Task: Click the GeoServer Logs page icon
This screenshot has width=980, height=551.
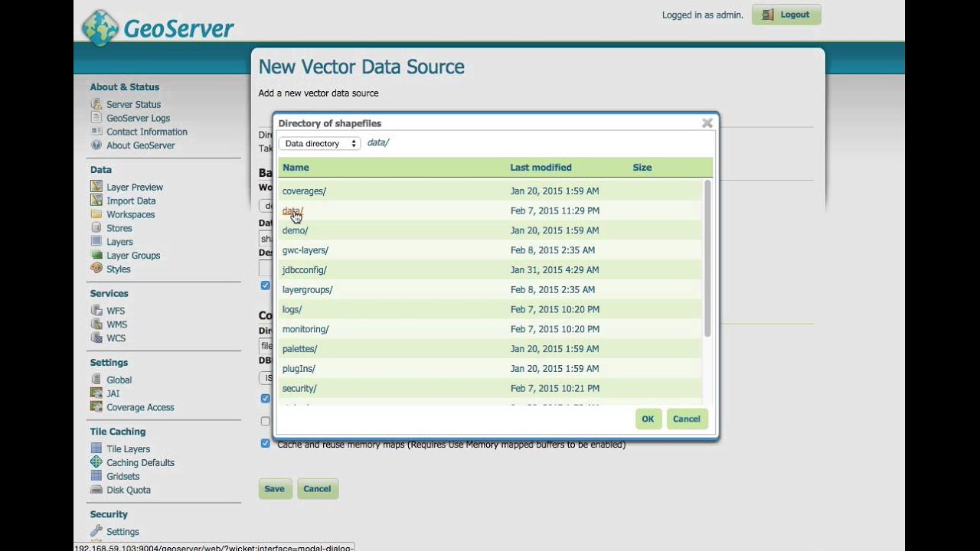Action: (x=96, y=118)
